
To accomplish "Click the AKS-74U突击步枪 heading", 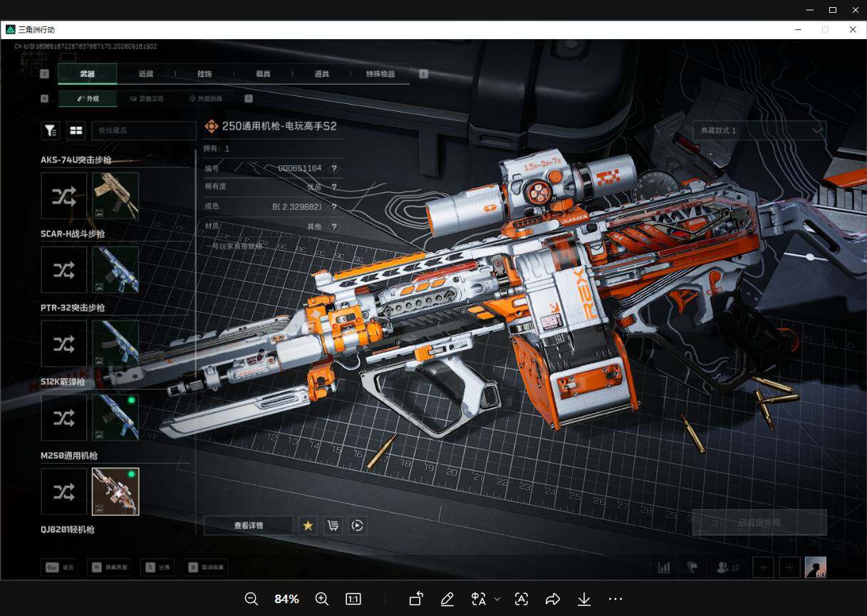I will (76, 160).
